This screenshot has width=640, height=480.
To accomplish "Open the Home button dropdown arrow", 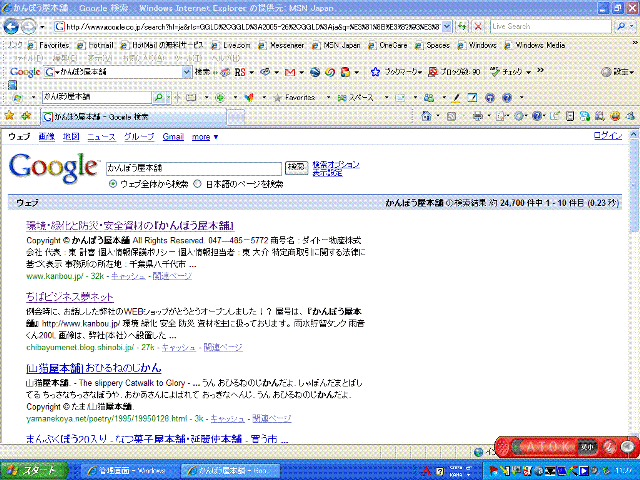I will click(x=438, y=116).
